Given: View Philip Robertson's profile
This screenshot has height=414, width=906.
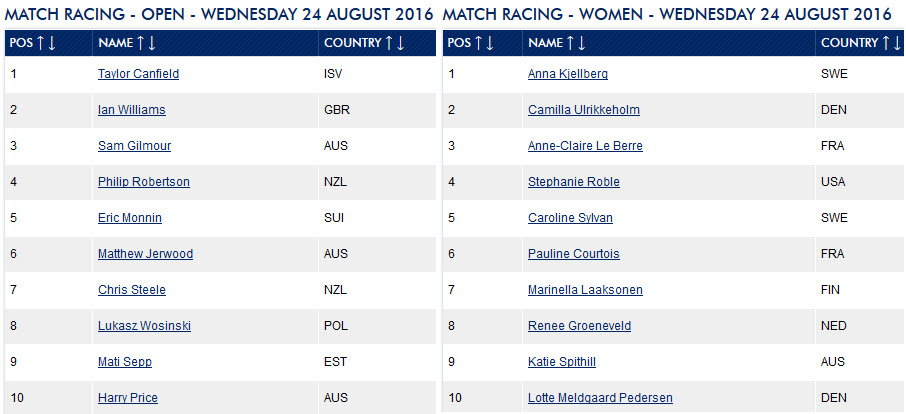Looking at the screenshot, I should [144, 182].
